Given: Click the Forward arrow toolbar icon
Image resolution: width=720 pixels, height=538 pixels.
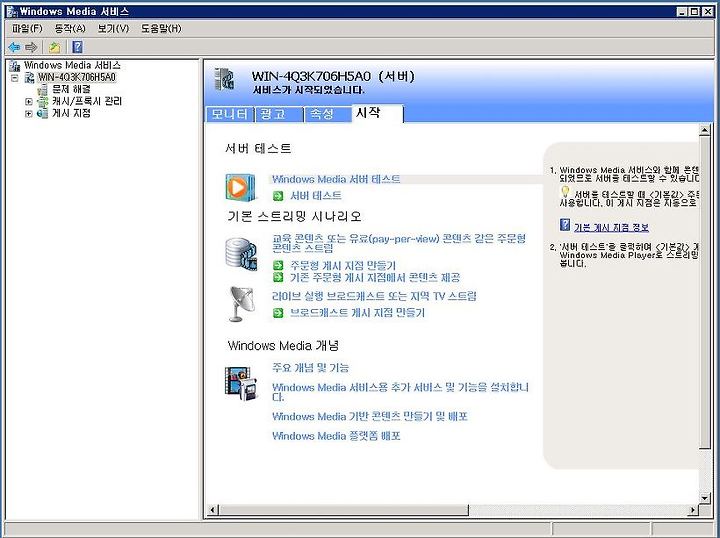Looking at the screenshot, I should [x=31, y=47].
